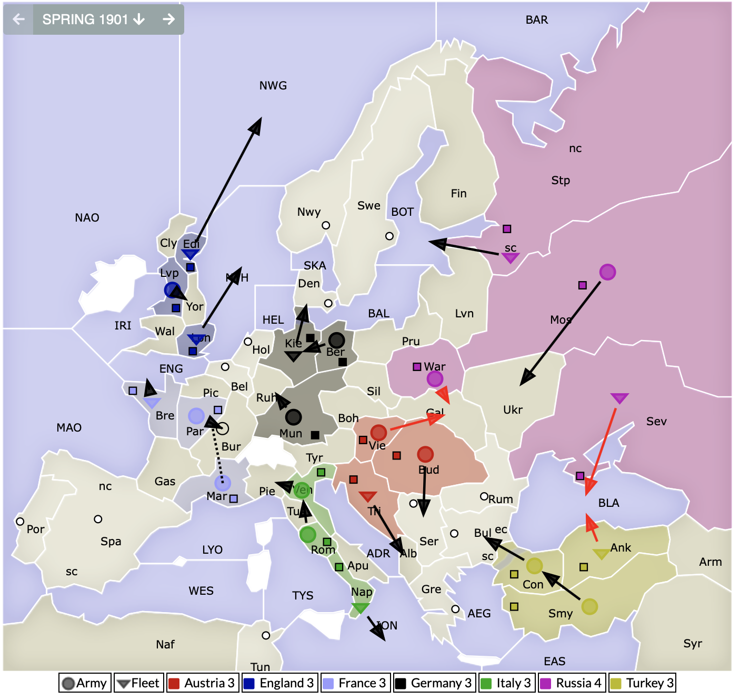The height and width of the screenshot is (700, 740).
Task: Select the Austrian army in Budapest
Action: tap(425, 454)
